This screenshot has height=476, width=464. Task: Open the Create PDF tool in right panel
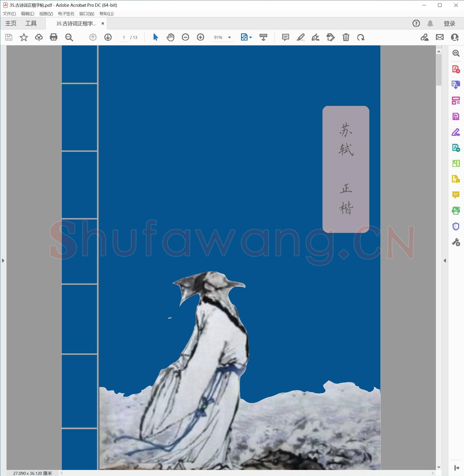pos(456,69)
